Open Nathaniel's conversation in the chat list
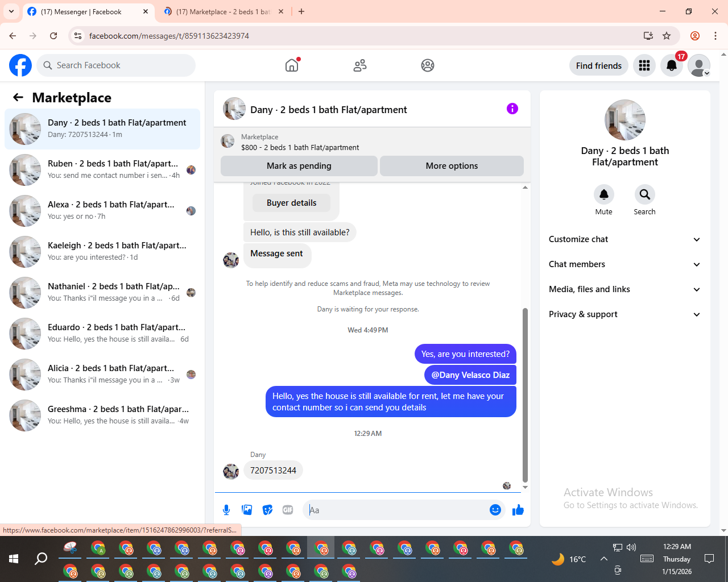 pos(102,293)
